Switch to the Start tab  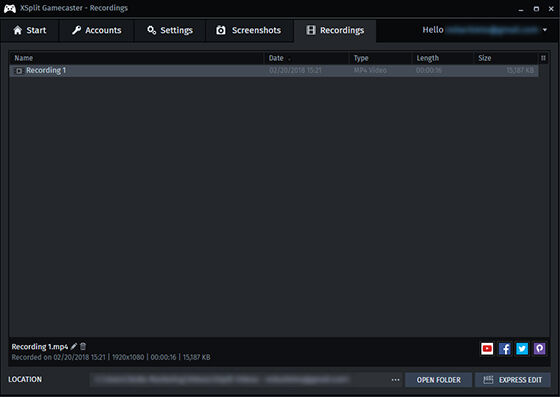point(30,30)
